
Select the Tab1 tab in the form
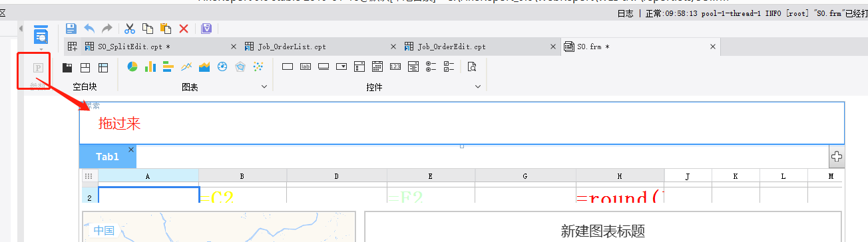107,157
